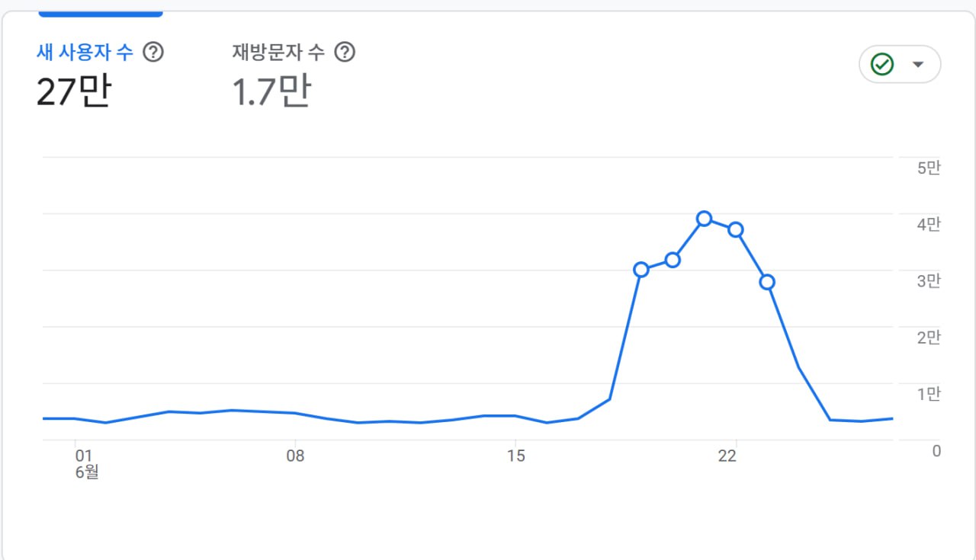Open help icon beside 새 사용자 수

click(x=154, y=53)
